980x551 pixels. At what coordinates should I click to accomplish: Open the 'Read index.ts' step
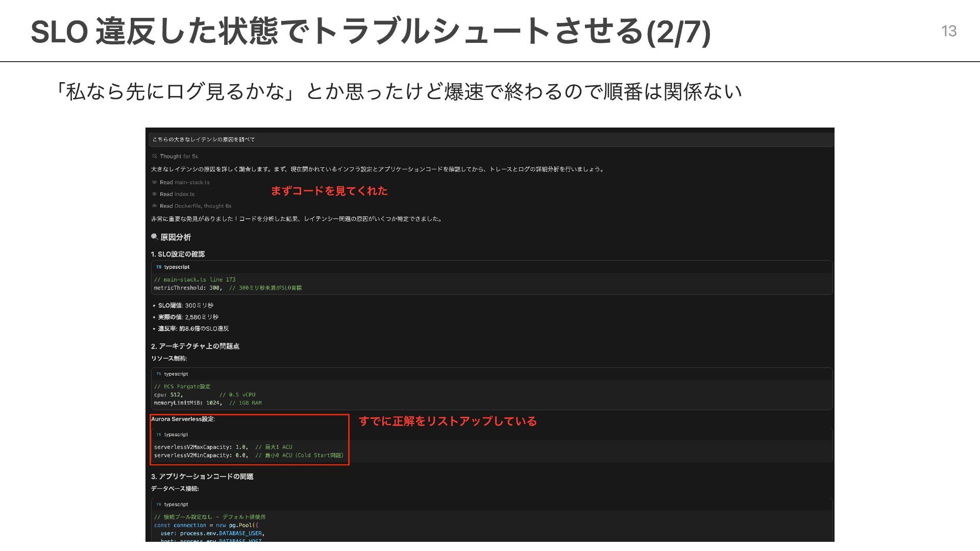[x=177, y=194]
